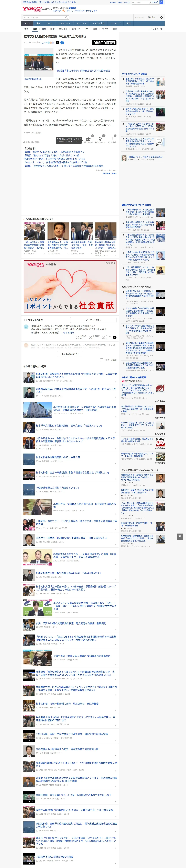Click the Yahoo! JAPAN News logo
The image size is (186, 868).
coord(37,9)
